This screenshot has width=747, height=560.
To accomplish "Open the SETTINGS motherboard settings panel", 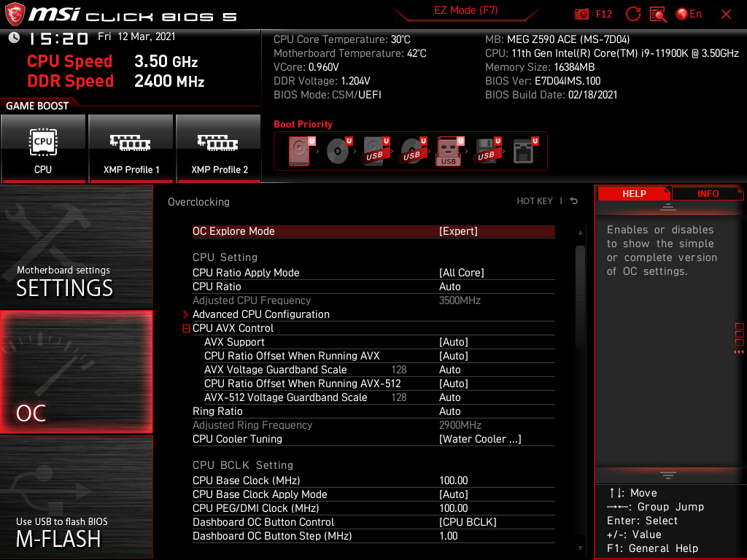I will pos(76,246).
